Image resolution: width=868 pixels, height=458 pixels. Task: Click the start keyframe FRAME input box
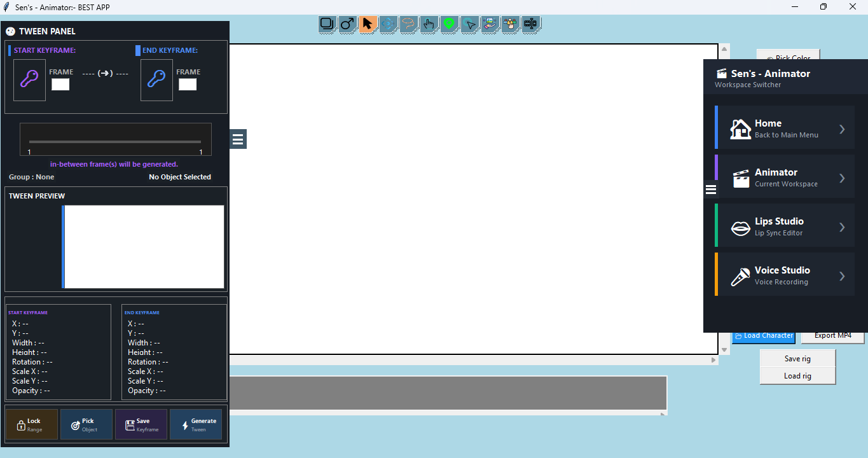point(60,85)
